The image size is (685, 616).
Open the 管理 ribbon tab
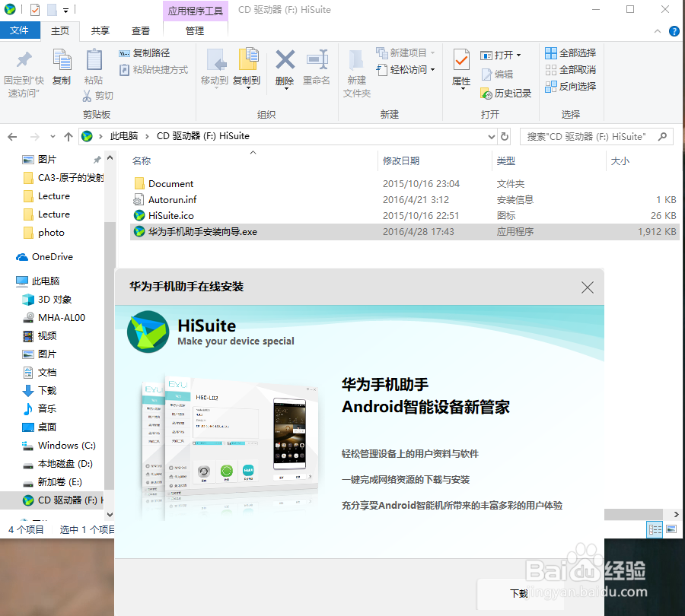click(195, 30)
